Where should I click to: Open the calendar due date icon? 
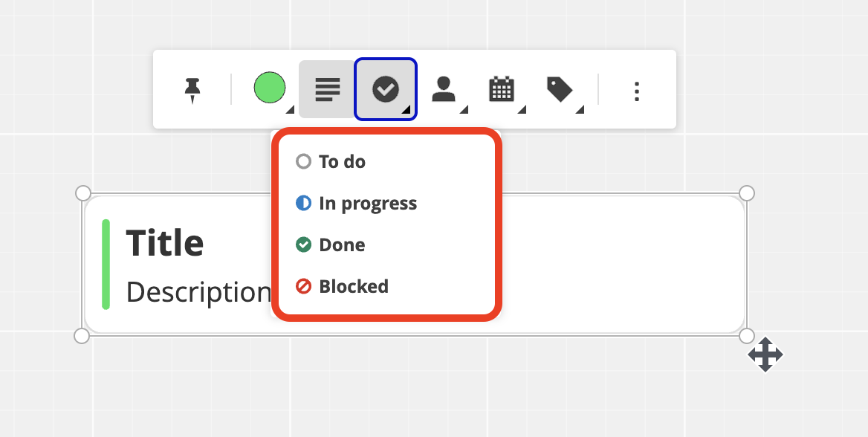(502, 90)
